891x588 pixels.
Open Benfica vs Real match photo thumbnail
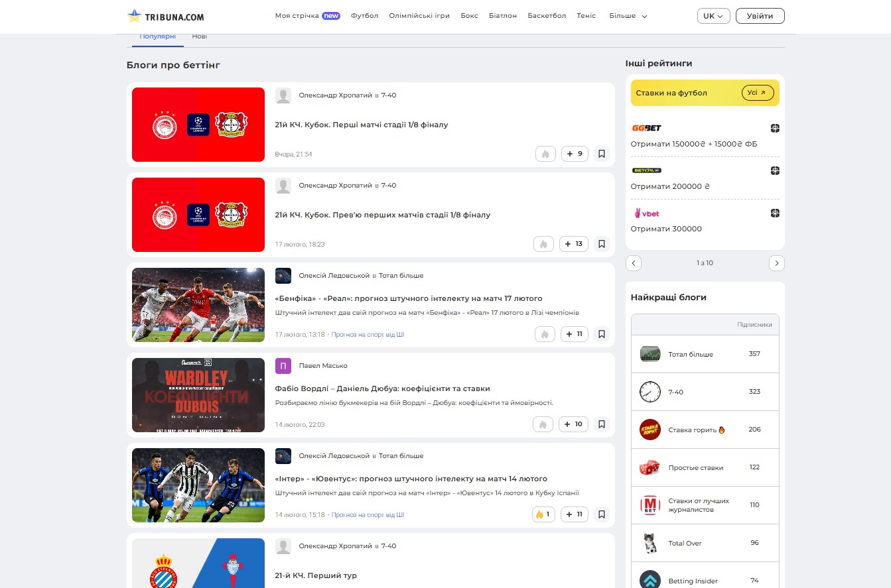pos(198,305)
